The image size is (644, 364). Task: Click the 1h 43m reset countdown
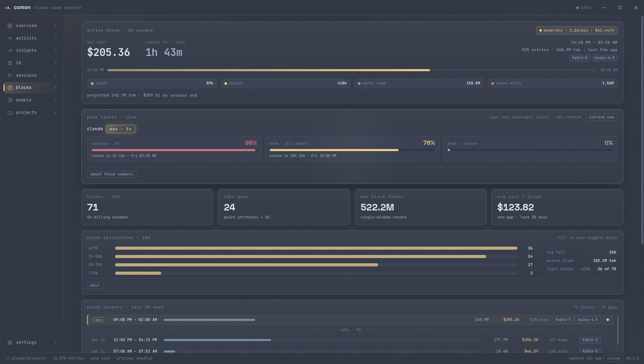[x=164, y=52]
